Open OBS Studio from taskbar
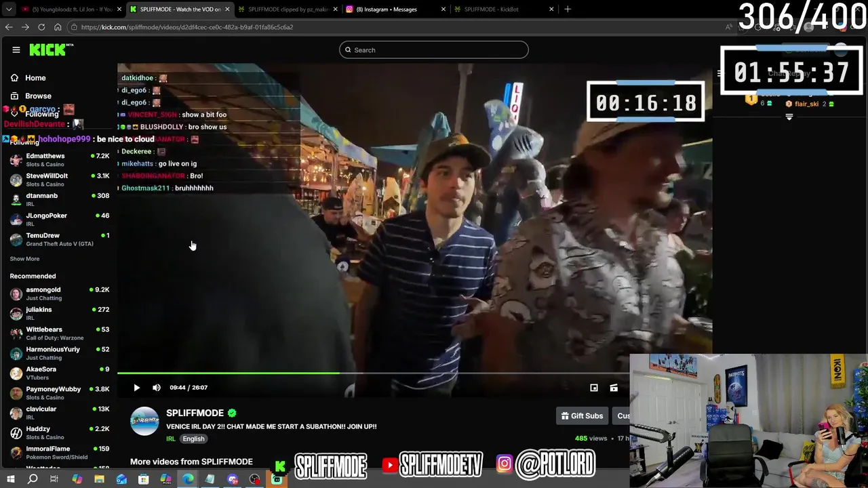Image resolution: width=868 pixels, height=488 pixels. (x=254, y=480)
